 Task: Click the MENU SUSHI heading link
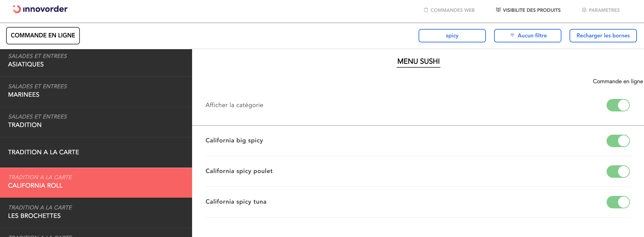418,61
